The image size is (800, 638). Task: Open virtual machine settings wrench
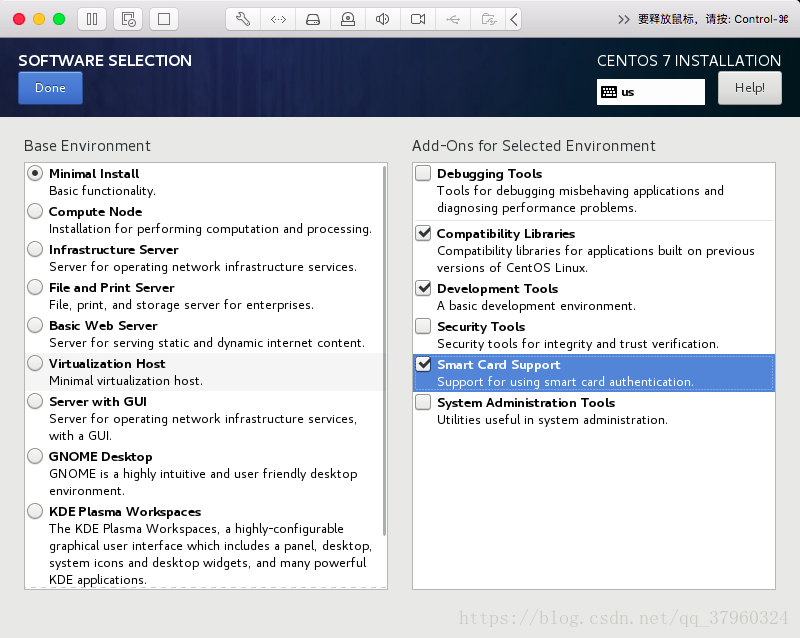click(243, 19)
